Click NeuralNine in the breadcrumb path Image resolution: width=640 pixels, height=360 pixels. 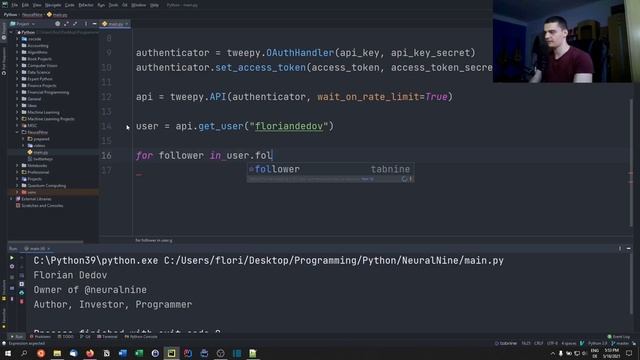(x=32, y=15)
